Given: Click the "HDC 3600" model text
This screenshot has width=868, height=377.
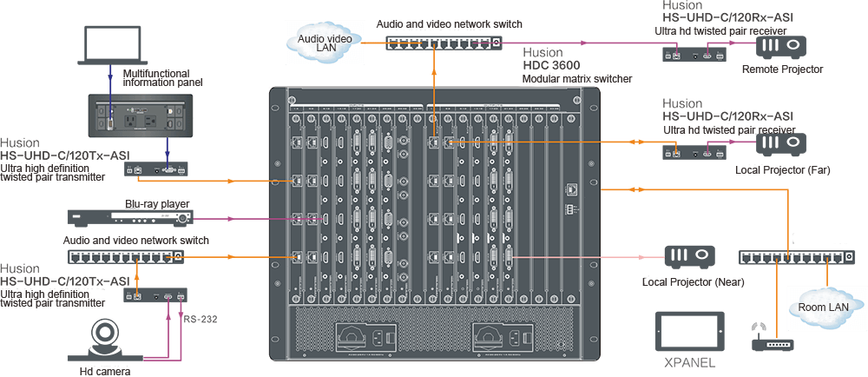Looking at the screenshot, I should [x=551, y=65].
